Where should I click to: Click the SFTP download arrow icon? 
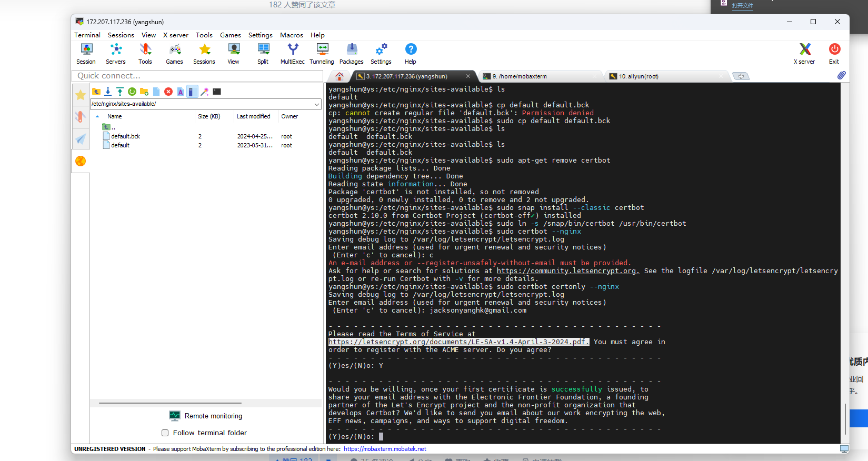(x=108, y=92)
